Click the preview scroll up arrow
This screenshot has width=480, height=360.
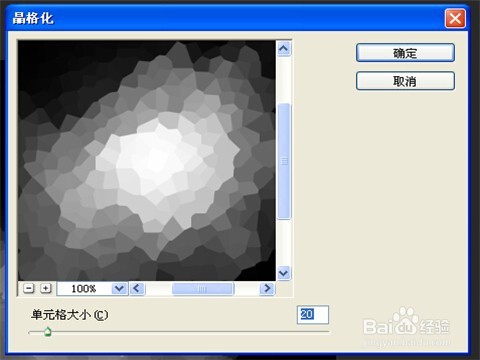tap(284, 49)
